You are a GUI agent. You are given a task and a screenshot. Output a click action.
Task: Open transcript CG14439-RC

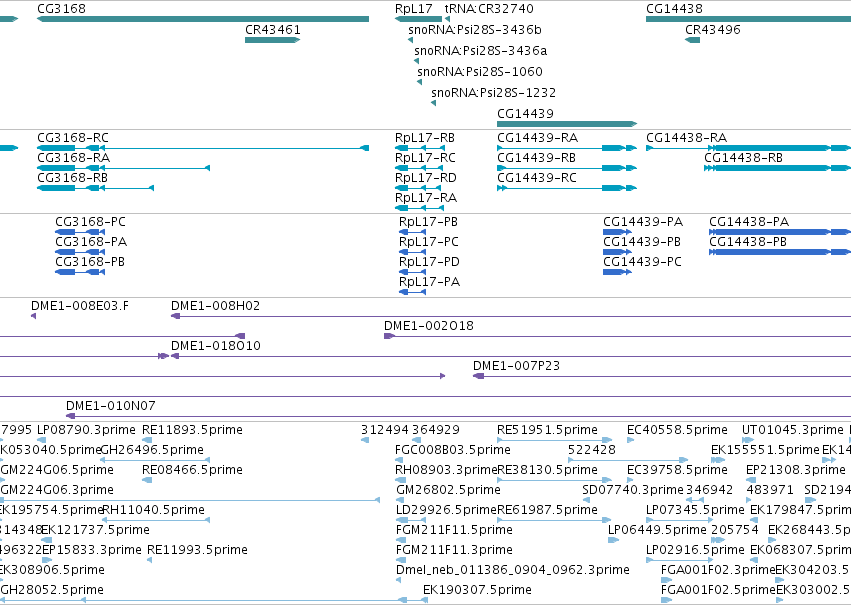coord(567,188)
